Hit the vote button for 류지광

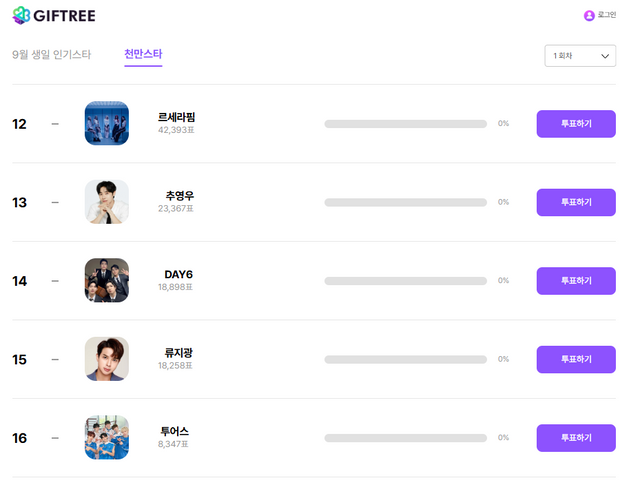point(576,359)
